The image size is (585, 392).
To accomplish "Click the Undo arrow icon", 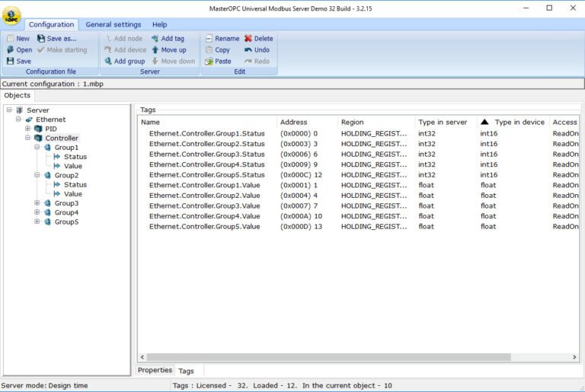I will (248, 49).
